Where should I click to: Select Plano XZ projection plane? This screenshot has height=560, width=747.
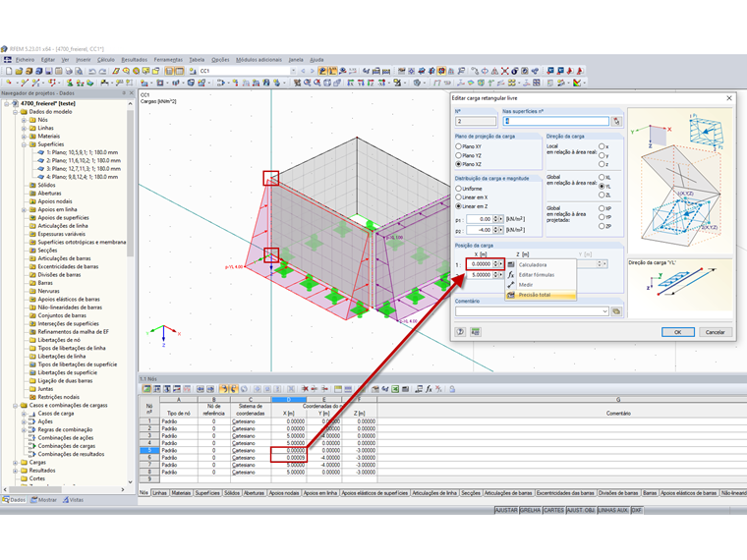(458, 164)
